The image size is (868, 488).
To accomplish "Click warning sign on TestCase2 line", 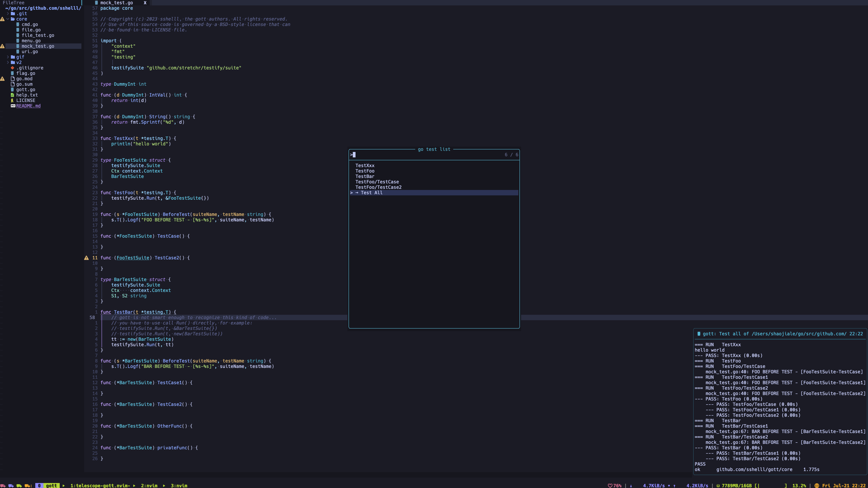I will [86, 258].
